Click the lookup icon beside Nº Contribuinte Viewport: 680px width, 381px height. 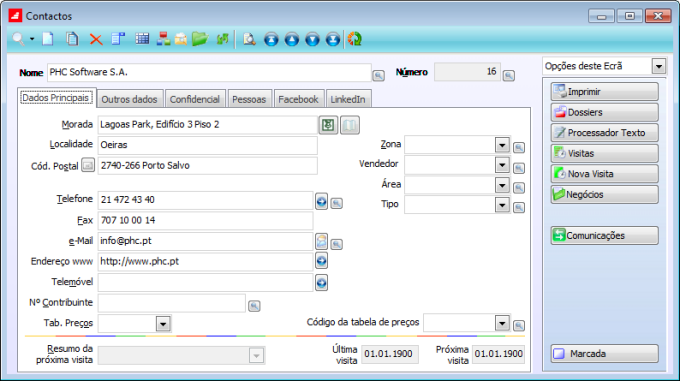click(x=254, y=306)
